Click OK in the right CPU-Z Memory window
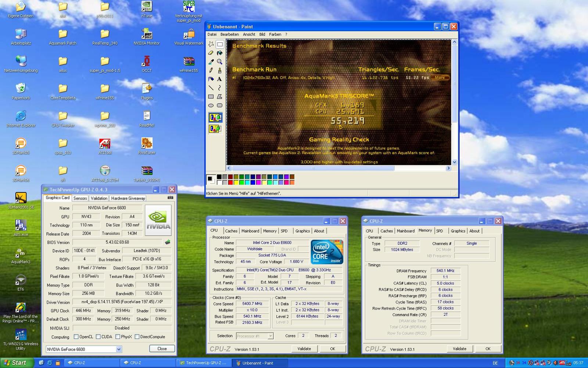Screen dimensions: 588x368 pos(488,349)
